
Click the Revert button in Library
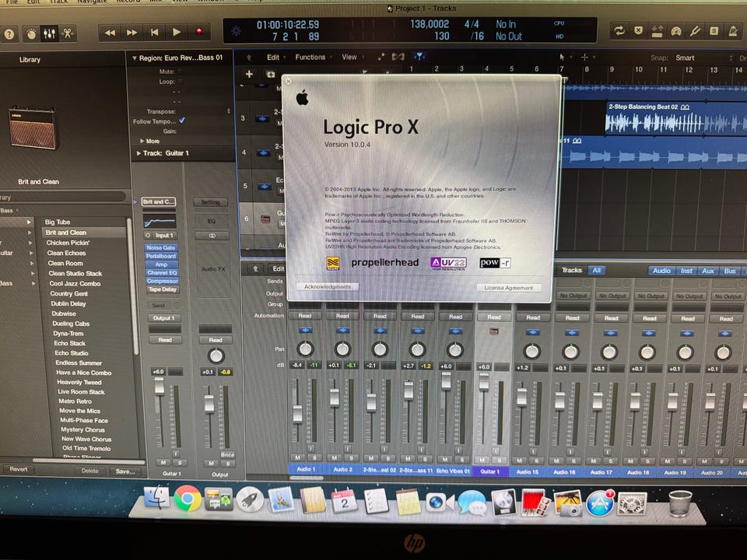(18, 469)
